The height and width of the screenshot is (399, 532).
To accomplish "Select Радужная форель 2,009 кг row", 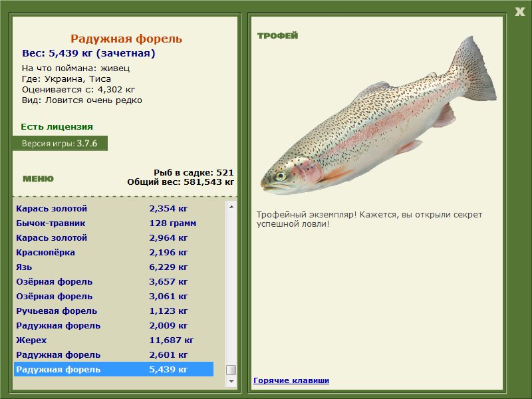I will [x=114, y=325].
